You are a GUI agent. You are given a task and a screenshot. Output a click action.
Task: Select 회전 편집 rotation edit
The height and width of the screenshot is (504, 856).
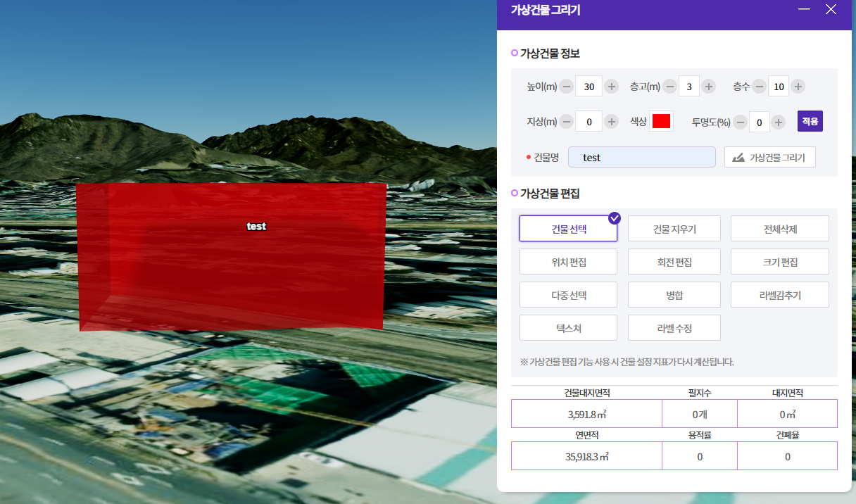(674, 262)
